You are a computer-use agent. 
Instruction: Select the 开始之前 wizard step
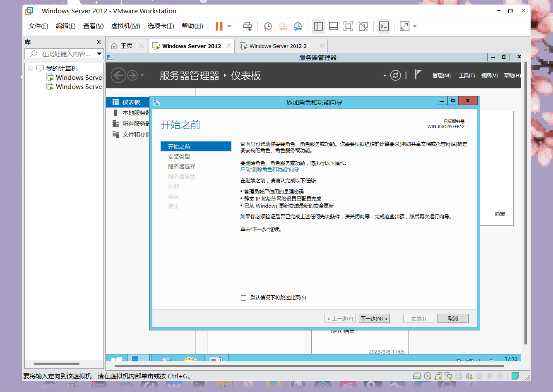[196, 146]
